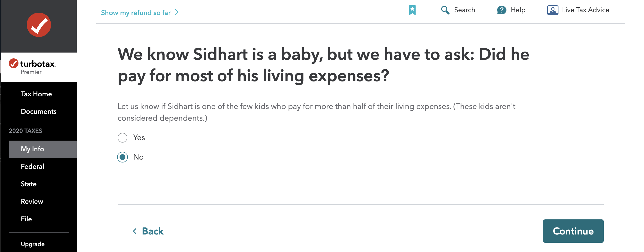The height and width of the screenshot is (252, 644).
Task: Click the red checkmark TurboTax logo icon
Action: point(39,25)
